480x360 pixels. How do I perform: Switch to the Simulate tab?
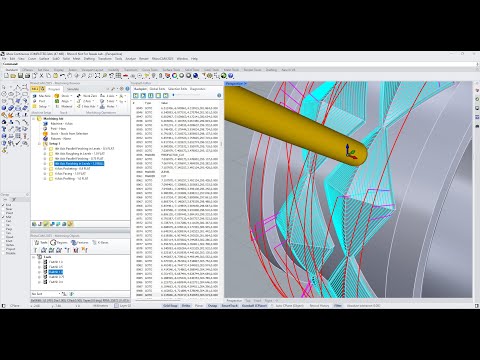73,89
